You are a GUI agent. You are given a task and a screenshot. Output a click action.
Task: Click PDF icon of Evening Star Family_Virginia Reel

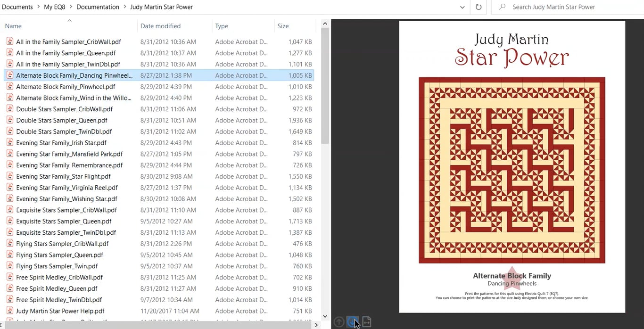(x=10, y=188)
